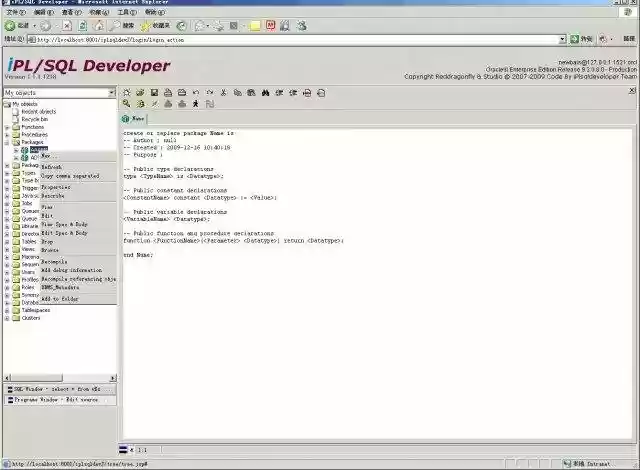Click the Redo arrow icon

coord(210,93)
